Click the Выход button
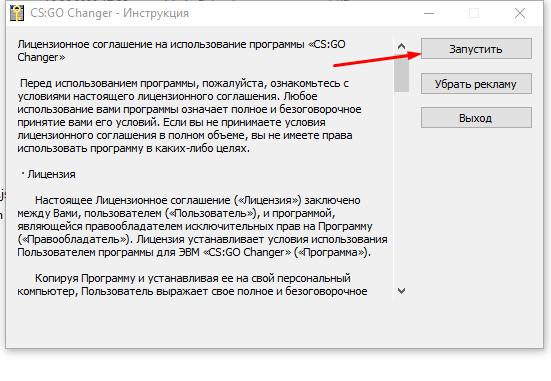Viewport: 551px width, 381px height. click(x=476, y=117)
